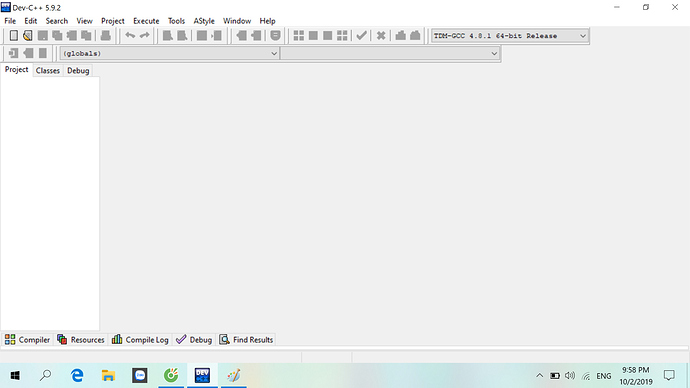Click the Goto Function toolbar icon

[x=202, y=36]
